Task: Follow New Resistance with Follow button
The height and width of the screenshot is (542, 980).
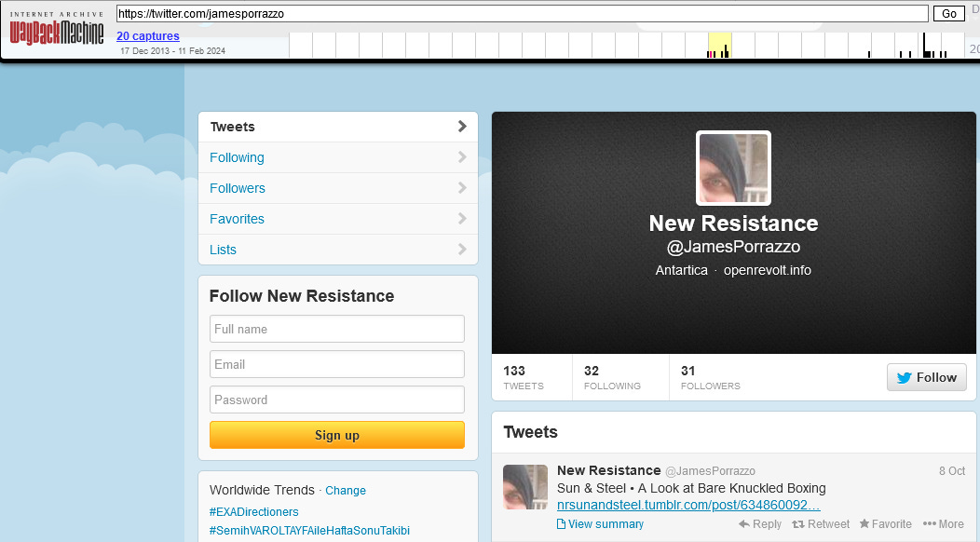Action: click(926, 377)
